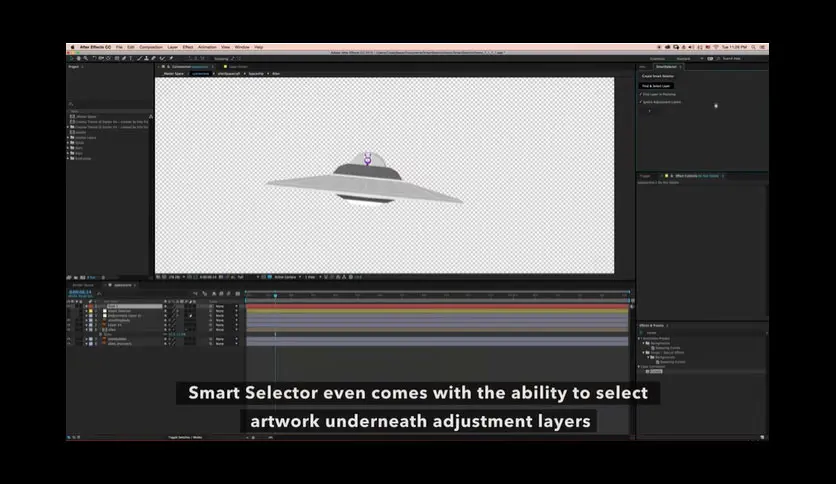Select the Unified Camera tool

[x=101, y=59]
